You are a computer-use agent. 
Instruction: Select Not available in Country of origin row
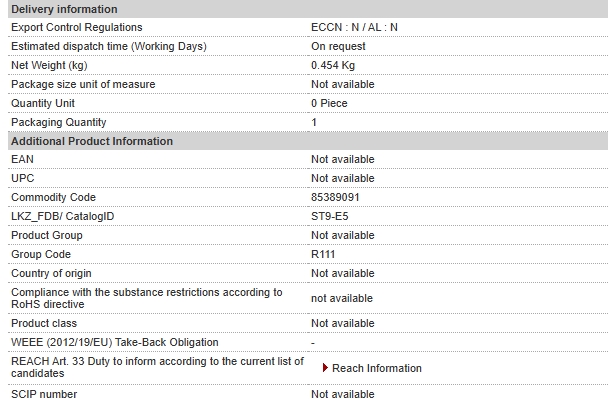343,273
